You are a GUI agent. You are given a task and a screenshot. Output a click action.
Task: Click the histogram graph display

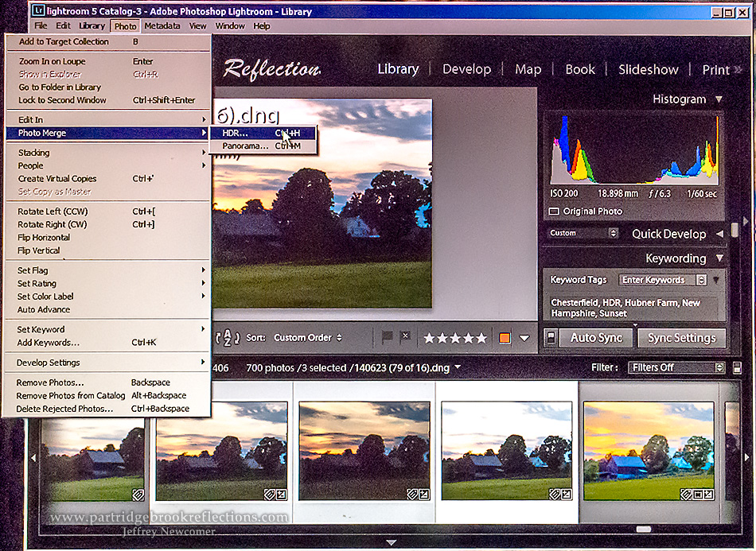coord(634,150)
